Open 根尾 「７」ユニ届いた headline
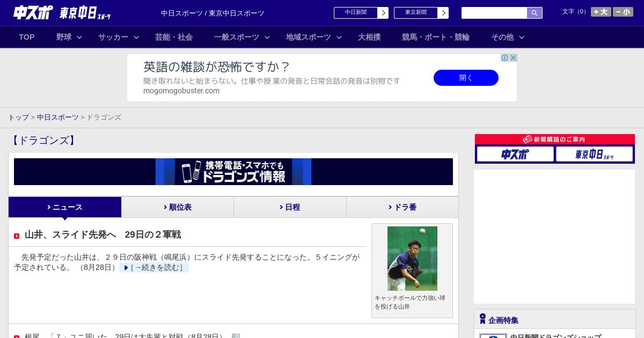The height and width of the screenshot is (338, 644). [x=125, y=336]
